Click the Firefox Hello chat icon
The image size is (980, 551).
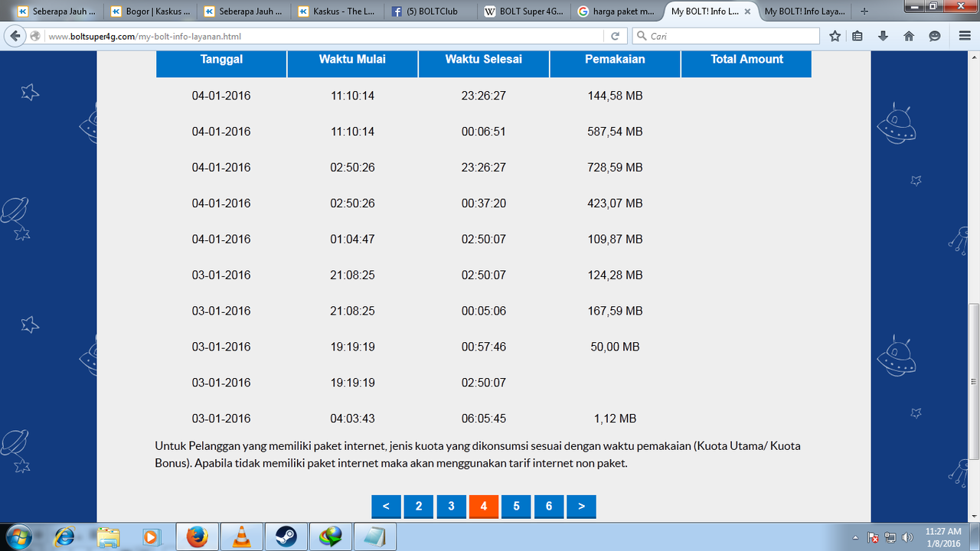pos(934,36)
